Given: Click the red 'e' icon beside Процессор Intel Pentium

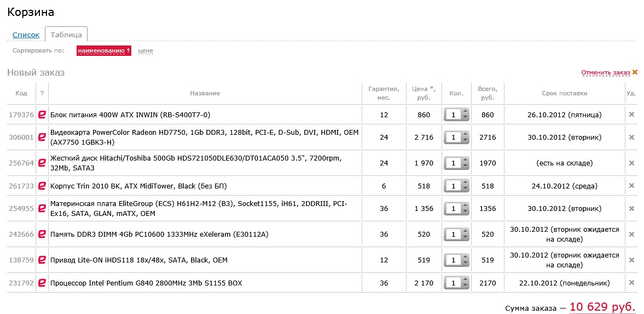Looking at the screenshot, I should (x=42, y=283).
